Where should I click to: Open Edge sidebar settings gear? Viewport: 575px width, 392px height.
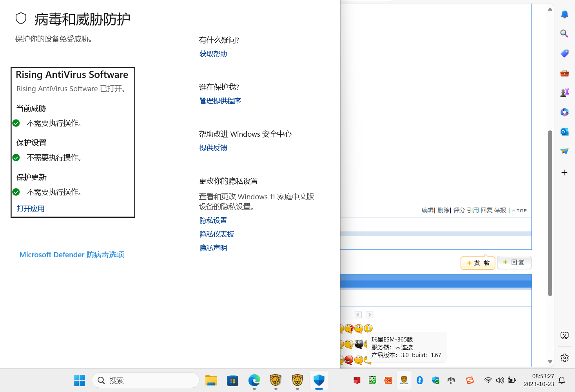[x=564, y=358]
